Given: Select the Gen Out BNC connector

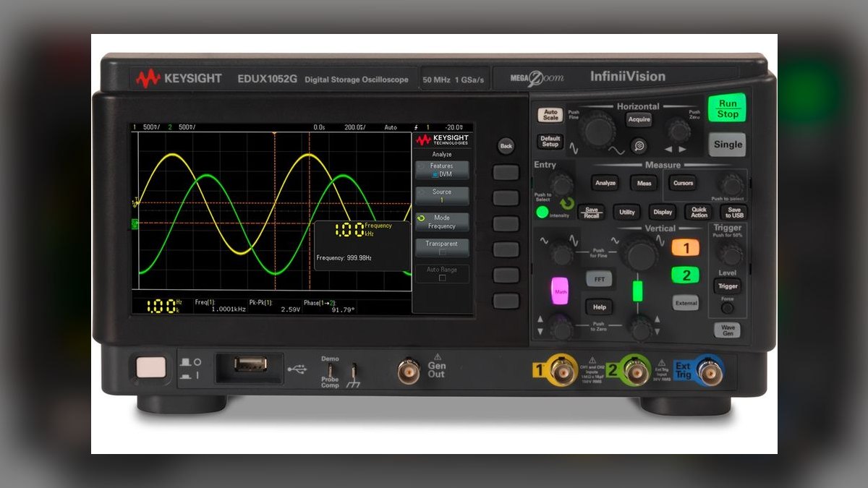Looking at the screenshot, I should [x=409, y=371].
